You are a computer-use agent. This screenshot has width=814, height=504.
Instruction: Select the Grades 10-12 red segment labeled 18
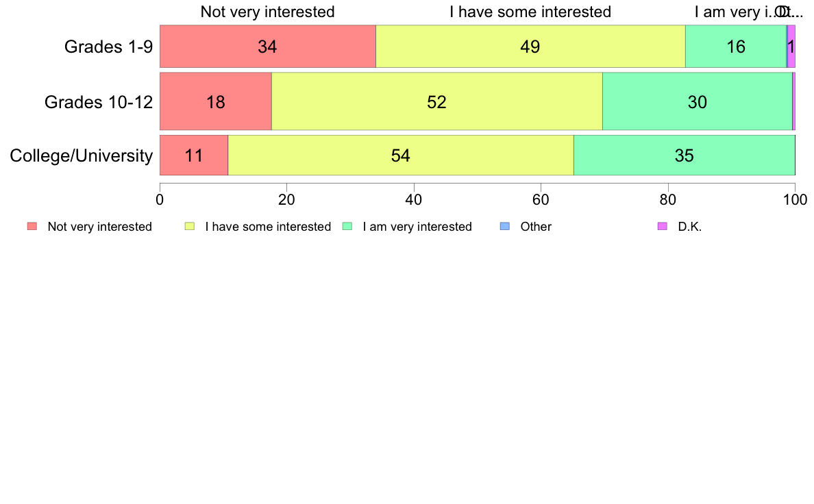pos(215,101)
